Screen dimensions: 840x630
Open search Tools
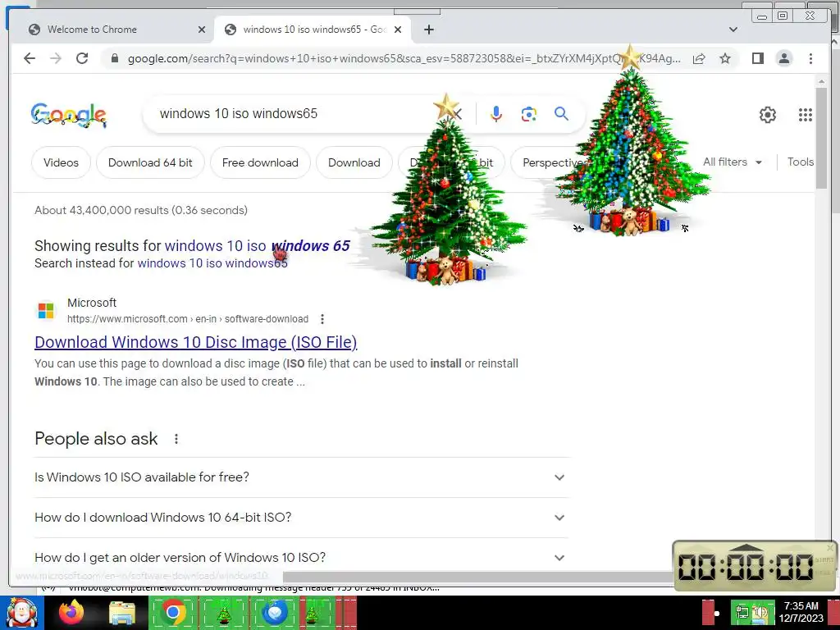[x=801, y=162]
